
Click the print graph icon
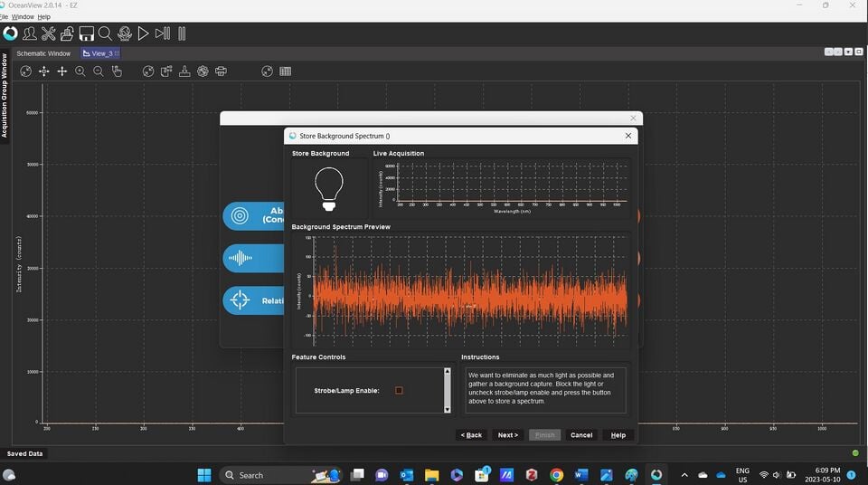coord(221,71)
